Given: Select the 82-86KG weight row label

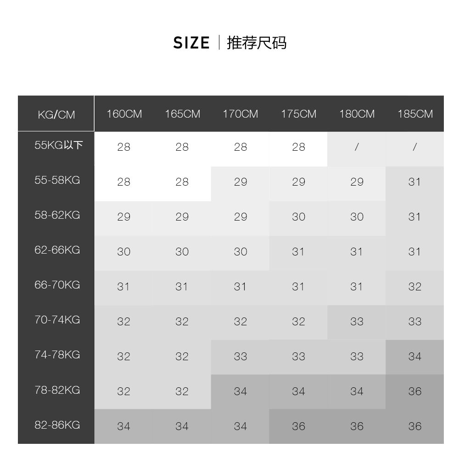Looking at the screenshot, I should point(57,425).
